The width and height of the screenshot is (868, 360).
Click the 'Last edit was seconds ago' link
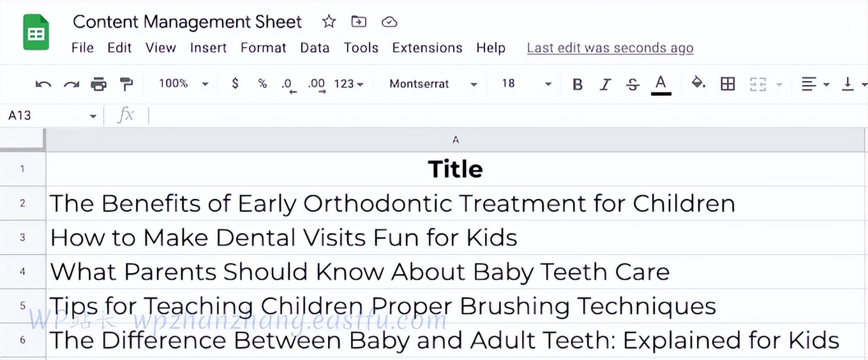610,48
